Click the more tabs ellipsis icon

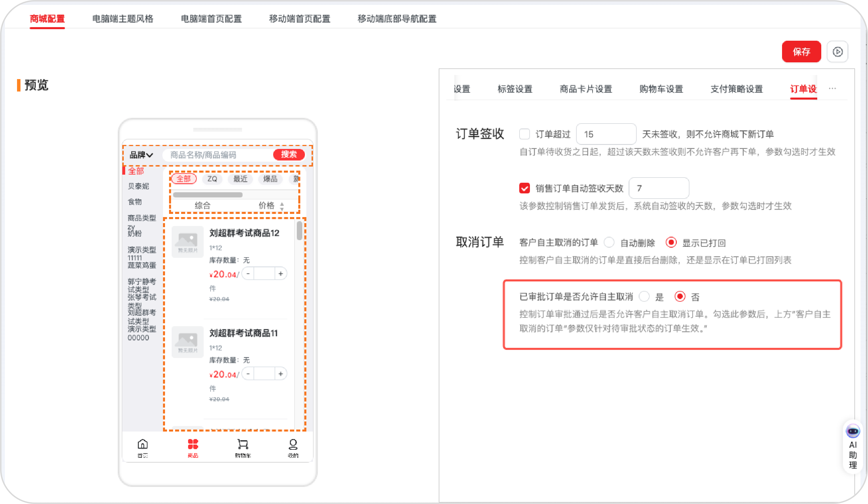832,88
